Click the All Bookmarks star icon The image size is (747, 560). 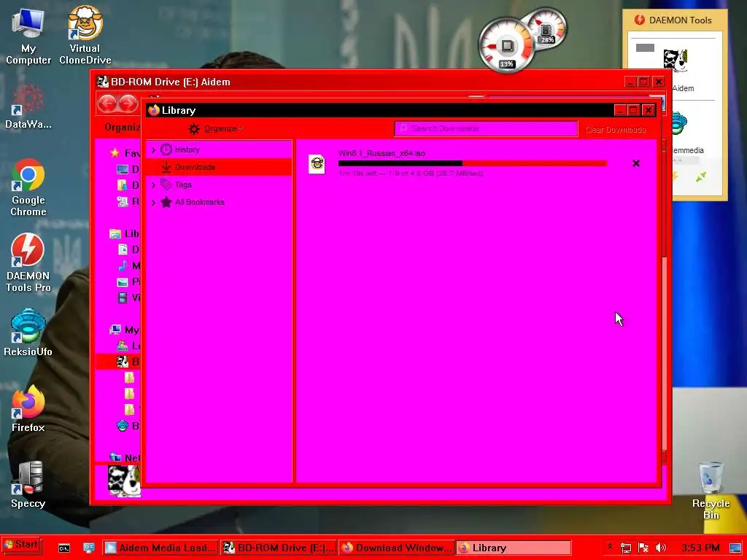(x=166, y=202)
